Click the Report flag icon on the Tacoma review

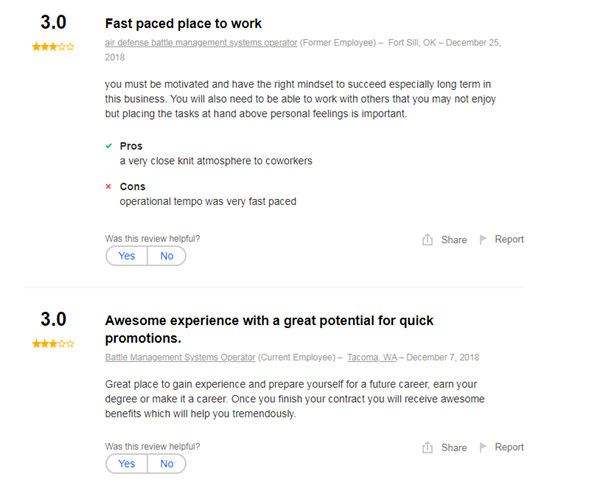coord(483,448)
